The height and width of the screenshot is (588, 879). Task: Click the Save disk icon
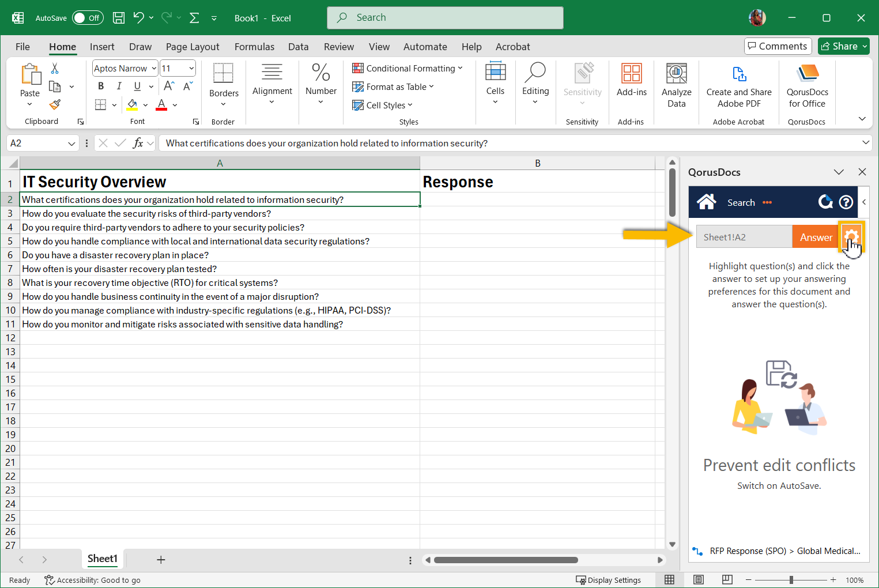tap(119, 18)
